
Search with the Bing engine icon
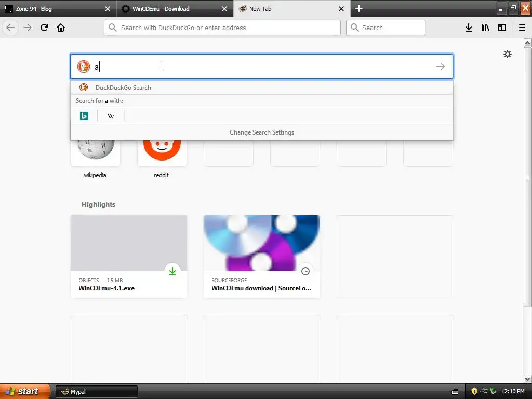[x=84, y=116]
